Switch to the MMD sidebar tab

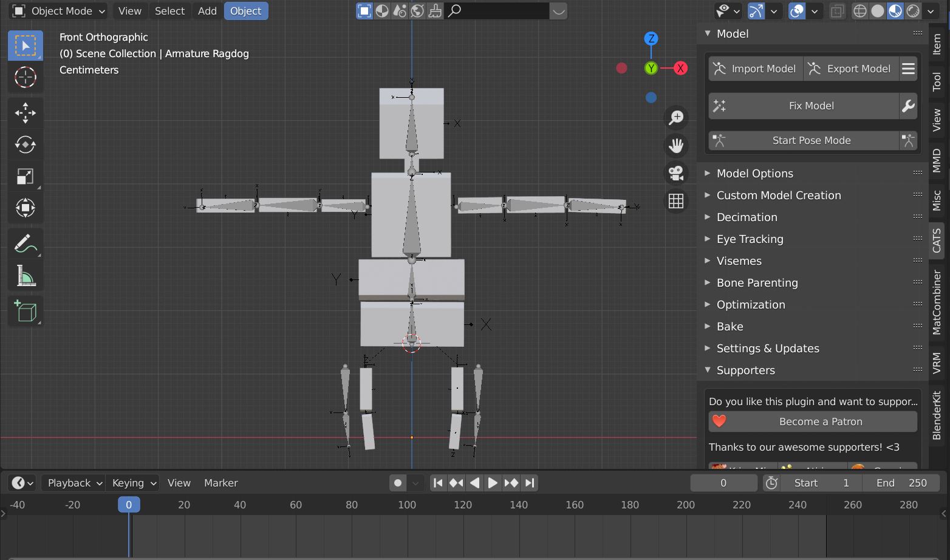pos(937,160)
